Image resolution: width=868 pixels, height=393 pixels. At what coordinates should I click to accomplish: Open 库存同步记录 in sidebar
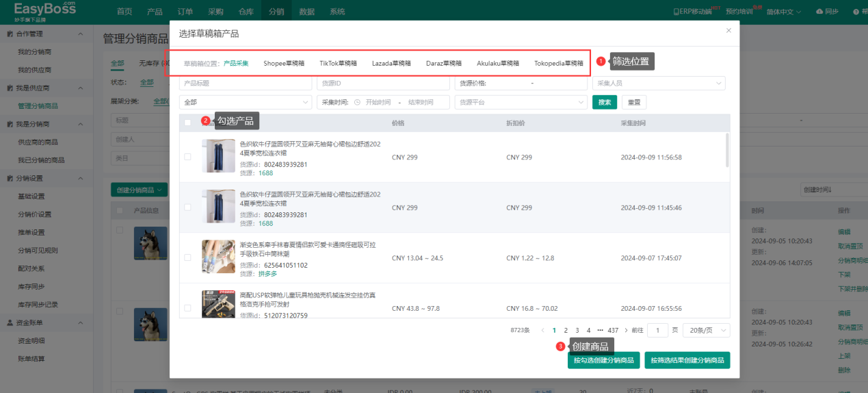(38, 305)
